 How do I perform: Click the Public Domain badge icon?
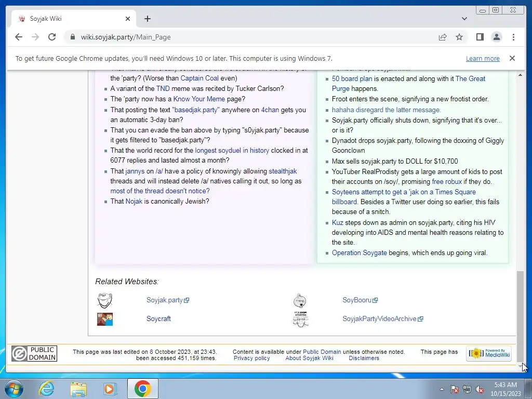point(34,353)
